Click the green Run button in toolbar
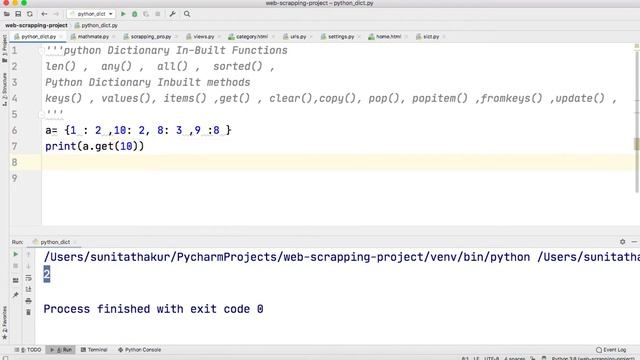 123,14
